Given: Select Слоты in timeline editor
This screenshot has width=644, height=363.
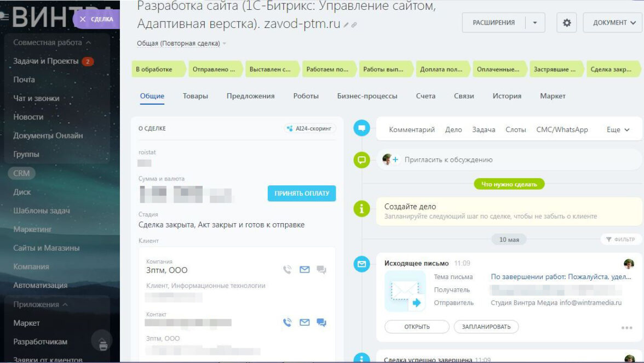Looking at the screenshot, I should [515, 129].
